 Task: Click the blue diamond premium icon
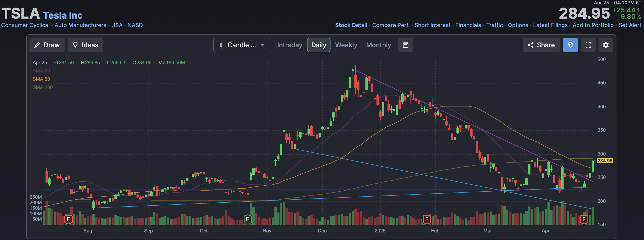[570, 45]
